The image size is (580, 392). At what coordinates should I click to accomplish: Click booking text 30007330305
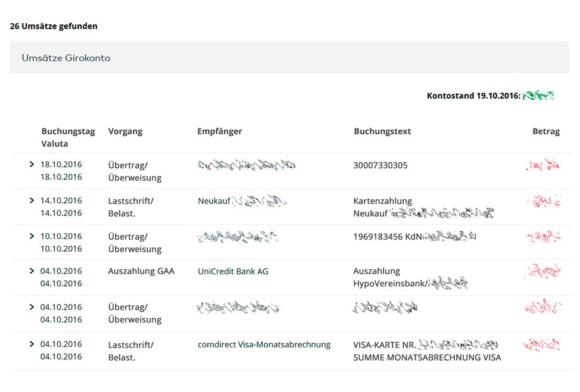click(380, 165)
